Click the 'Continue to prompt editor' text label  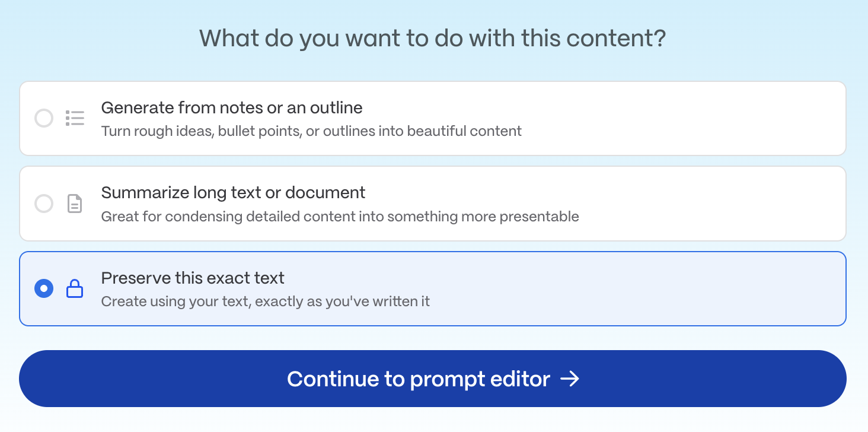[419, 379]
